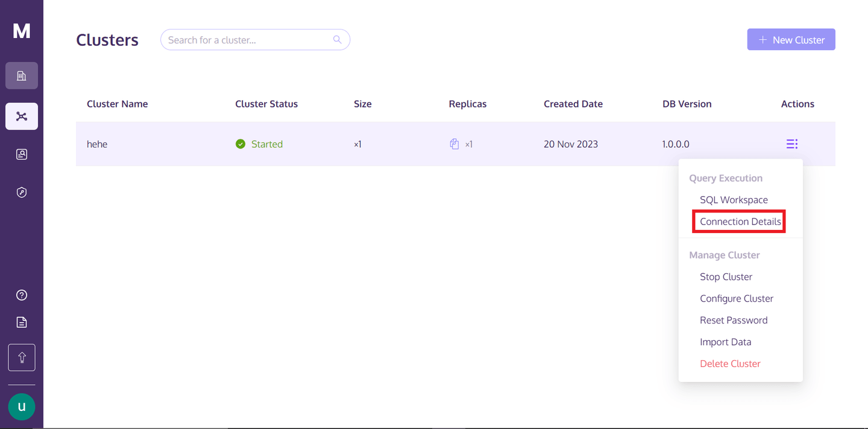Choose Import Data menu entry
The image size is (868, 429).
point(725,342)
